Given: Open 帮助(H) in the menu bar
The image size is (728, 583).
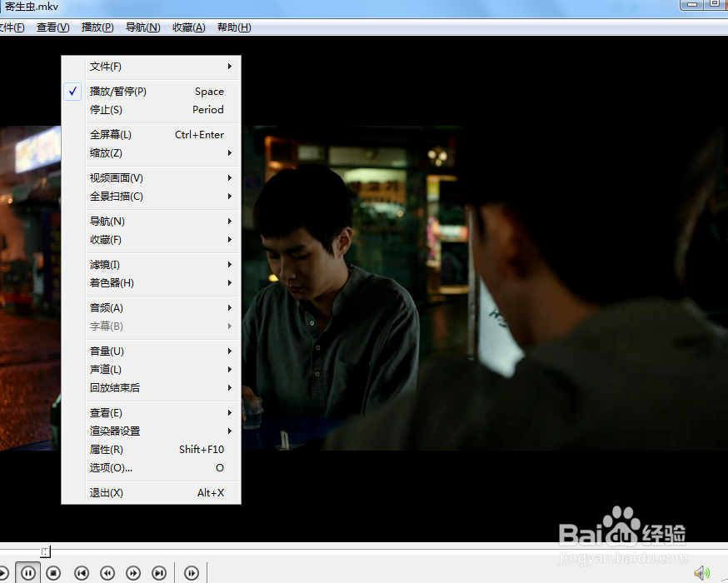Looking at the screenshot, I should [x=234, y=27].
